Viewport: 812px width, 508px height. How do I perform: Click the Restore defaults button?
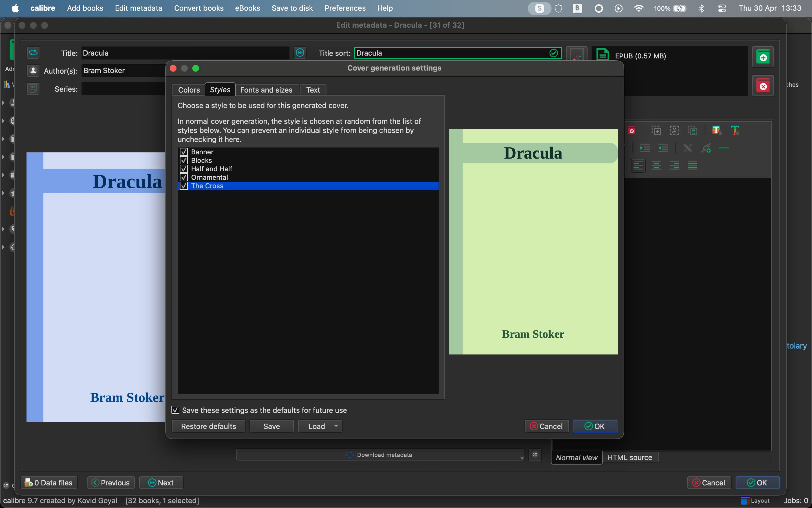[208, 426]
